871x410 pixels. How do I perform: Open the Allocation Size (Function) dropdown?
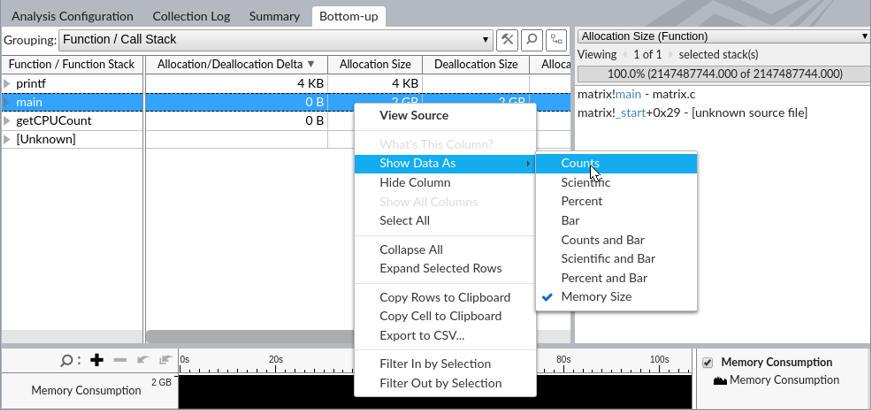pyautogui.click(x=723, y=36)
